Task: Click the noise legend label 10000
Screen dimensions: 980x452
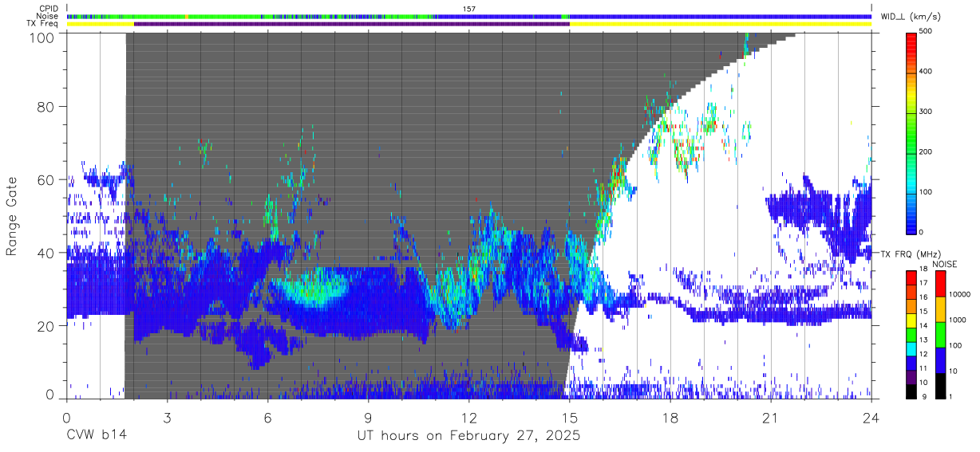Action: coord(958,294)
